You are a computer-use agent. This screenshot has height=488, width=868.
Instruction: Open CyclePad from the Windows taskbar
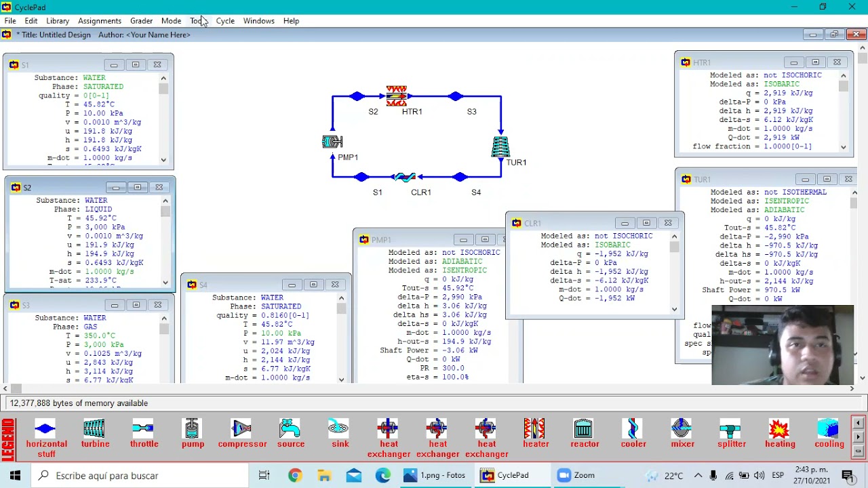(x=505, y=475)
